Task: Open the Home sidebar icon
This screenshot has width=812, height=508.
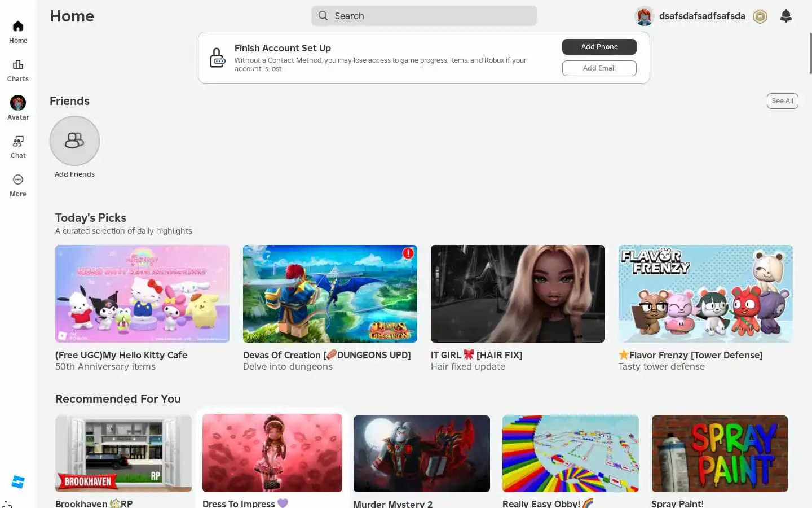Action: 18,27
